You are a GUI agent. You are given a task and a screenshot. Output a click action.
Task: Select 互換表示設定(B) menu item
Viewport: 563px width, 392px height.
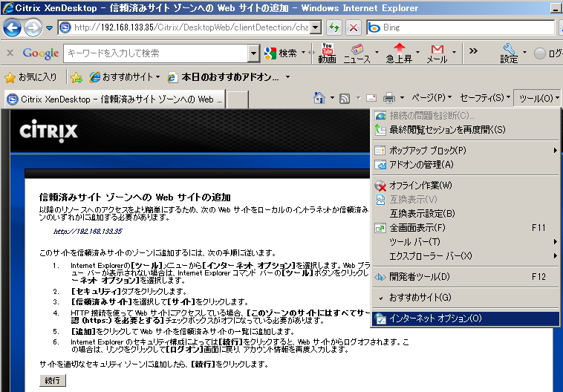coord(466,214)
